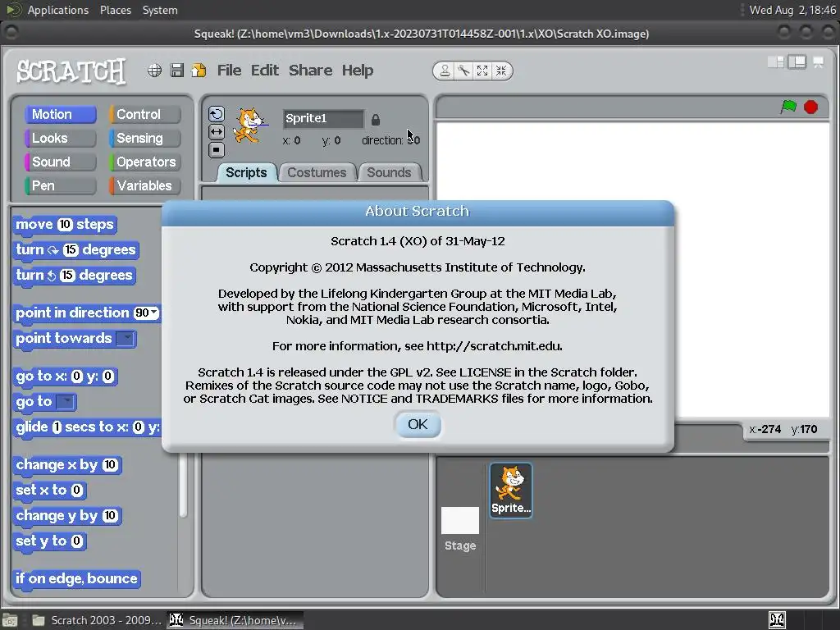Switch to small stage view mode
The height and width of the screenshot is (630, 840).
[776, 62]
